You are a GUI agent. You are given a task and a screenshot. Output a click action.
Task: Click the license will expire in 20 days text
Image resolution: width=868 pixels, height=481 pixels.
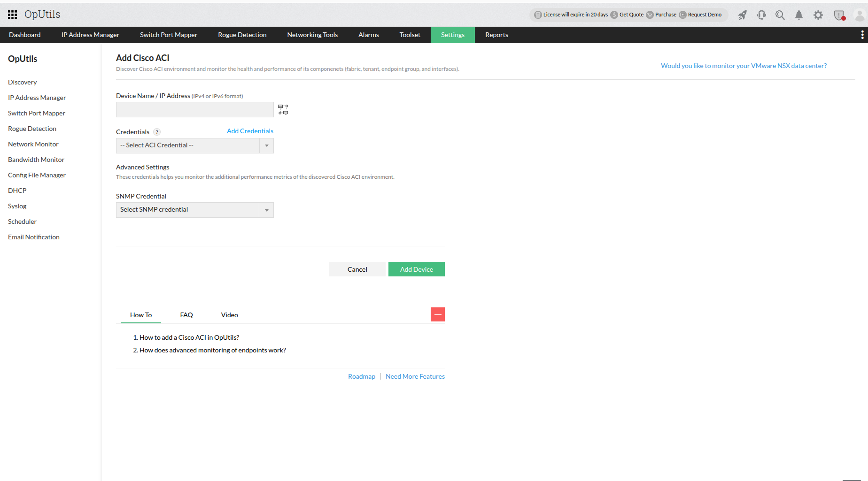coord(575,15)
